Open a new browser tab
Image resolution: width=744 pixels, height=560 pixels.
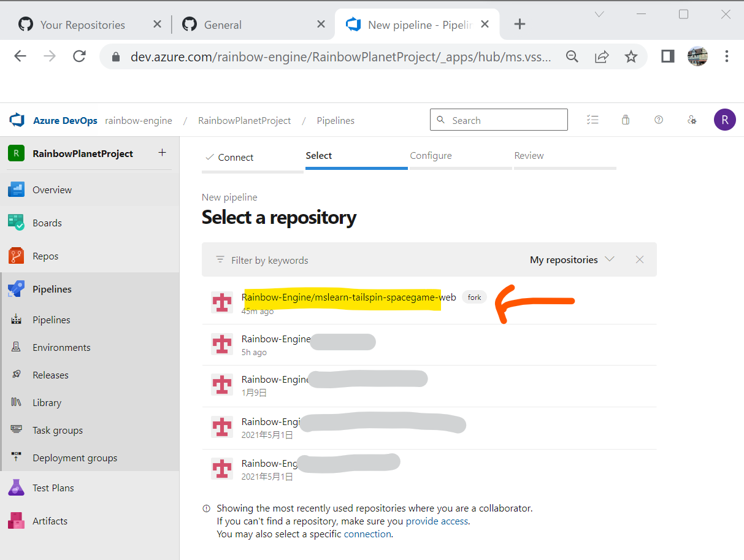[x=520, y=24]
